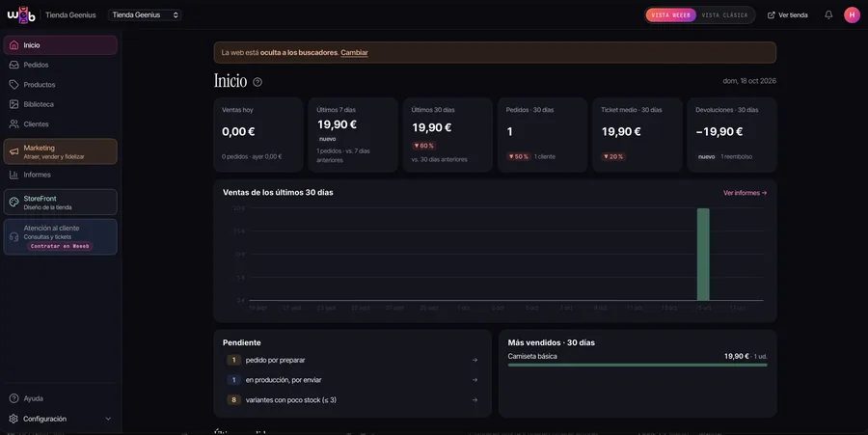Click the Últimos 7 días card
Viewport: 868px width, 435px height.
353,135
